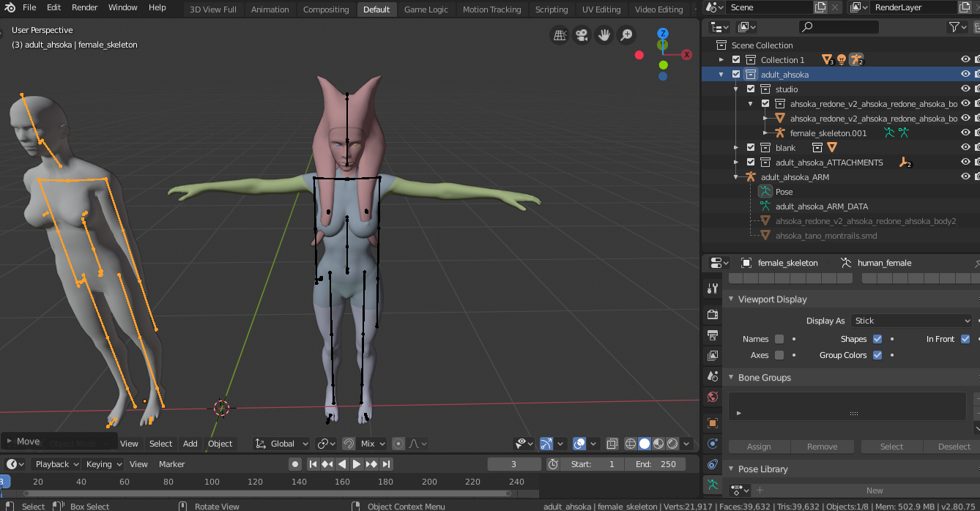The height and width of the screenshot is (511, 980).
Task: Uncheck the Group Colors checkbox
Action: 877,355
